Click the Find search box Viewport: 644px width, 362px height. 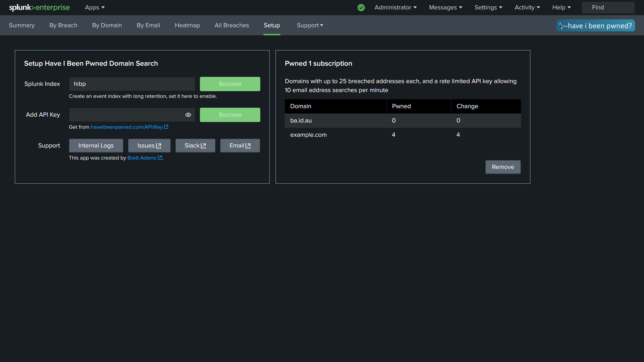[x=608, y=8]
